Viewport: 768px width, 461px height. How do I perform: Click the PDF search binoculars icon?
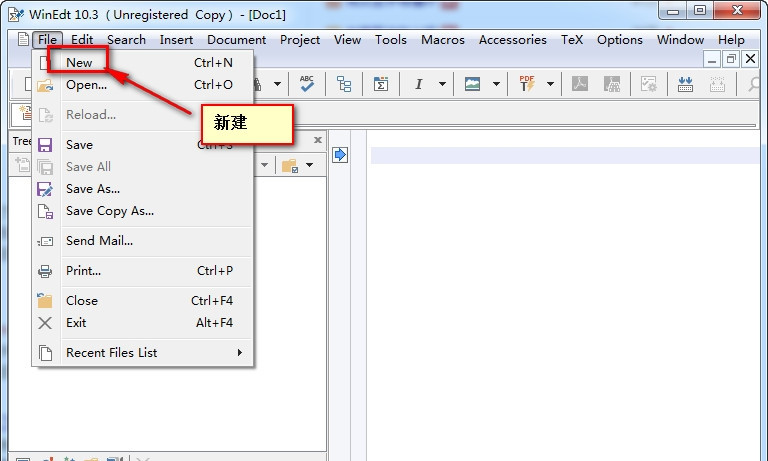(x=612, y=84)
